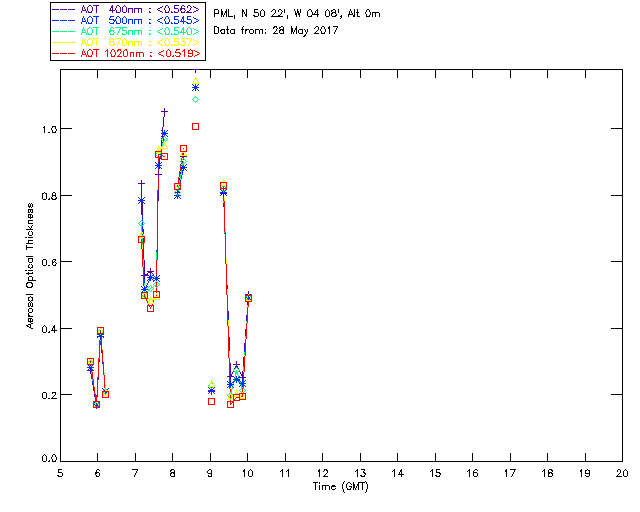640x512 pixels.
Task: Click the blue asterisk marker near 1.12
Action: click(196, 88)
